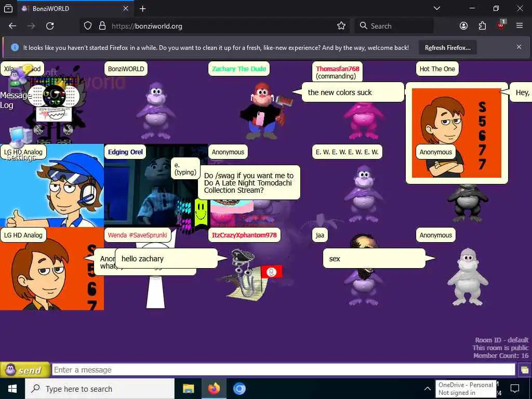Open the extensions puzzle icon

pyautogui.click(x=482, y=26)
